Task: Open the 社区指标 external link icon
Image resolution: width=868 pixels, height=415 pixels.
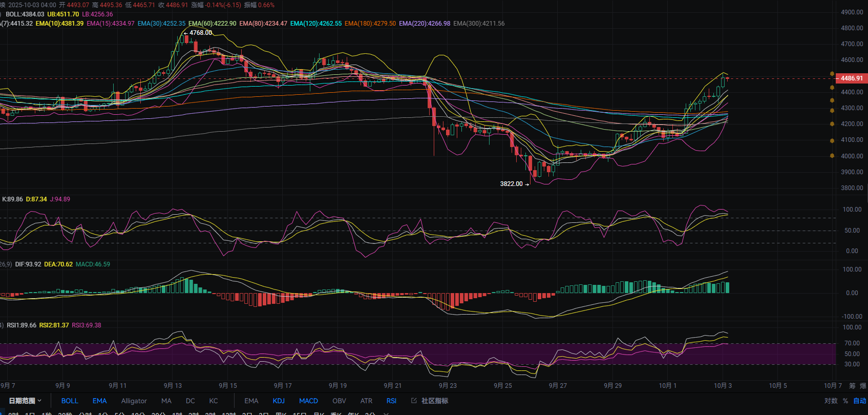Action: click(414, 401)
